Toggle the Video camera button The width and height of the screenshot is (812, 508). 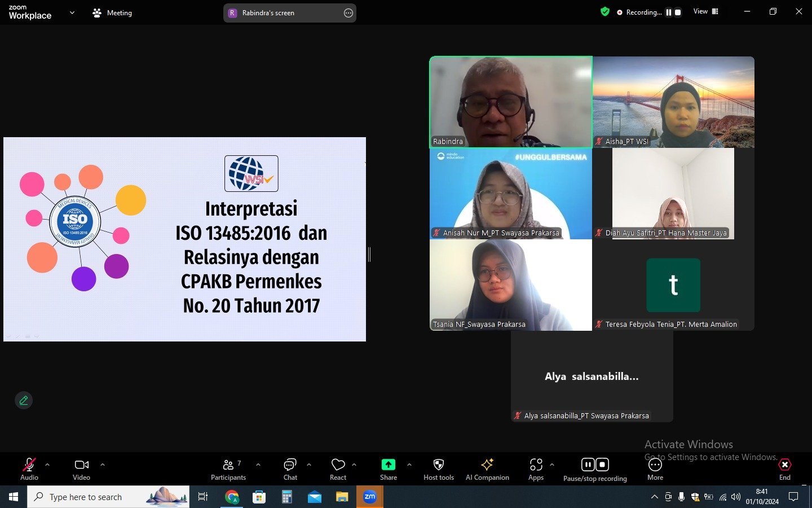point(81,468)
